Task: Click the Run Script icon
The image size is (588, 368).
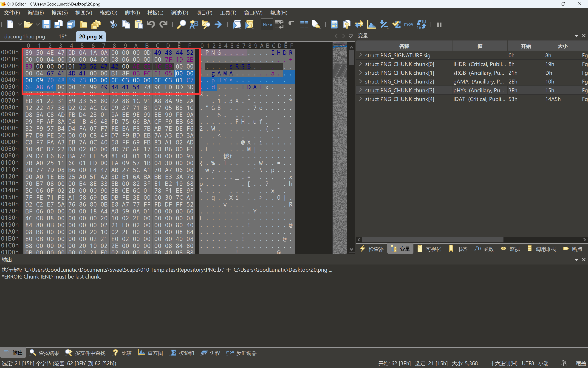Action: tap(237, 24)
